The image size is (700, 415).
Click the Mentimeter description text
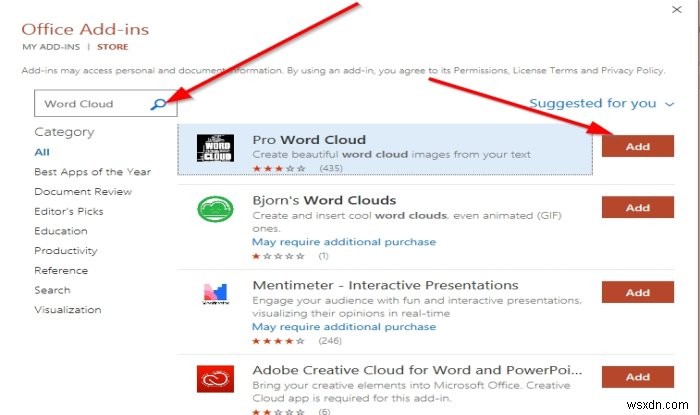click(417, 307)
